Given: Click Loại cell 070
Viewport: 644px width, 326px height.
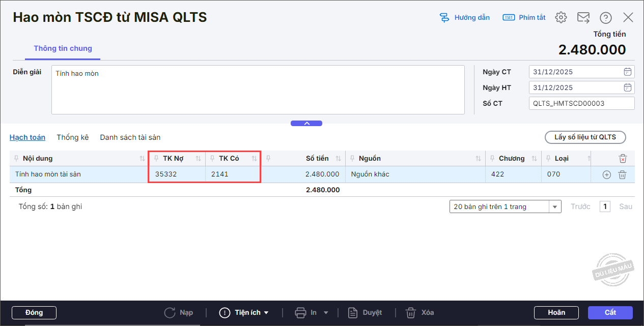Looking at the screenshot, I should click(x=566, y=174).
